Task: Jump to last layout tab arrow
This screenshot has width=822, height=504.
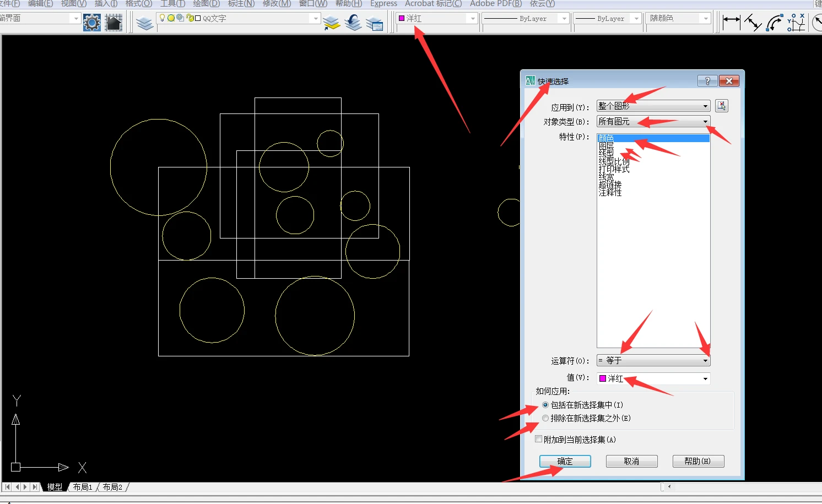Action: 35,487
